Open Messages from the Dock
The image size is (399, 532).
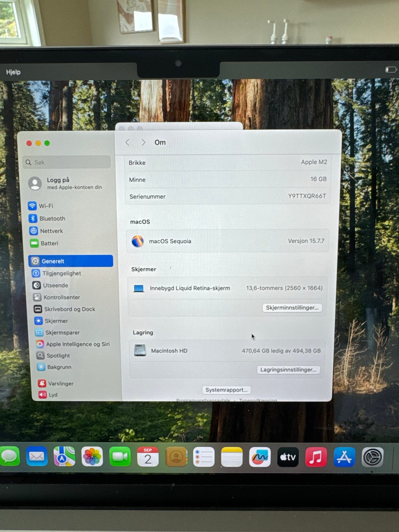tap(10, 456)
